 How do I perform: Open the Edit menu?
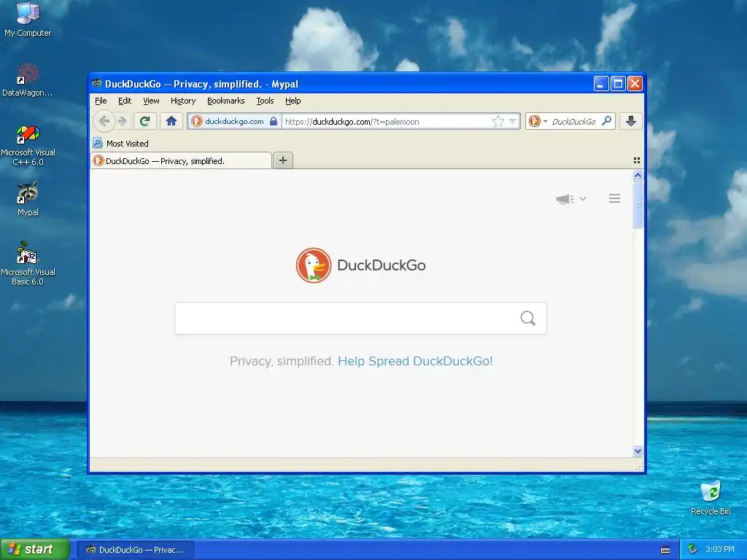tap(125, 101)
